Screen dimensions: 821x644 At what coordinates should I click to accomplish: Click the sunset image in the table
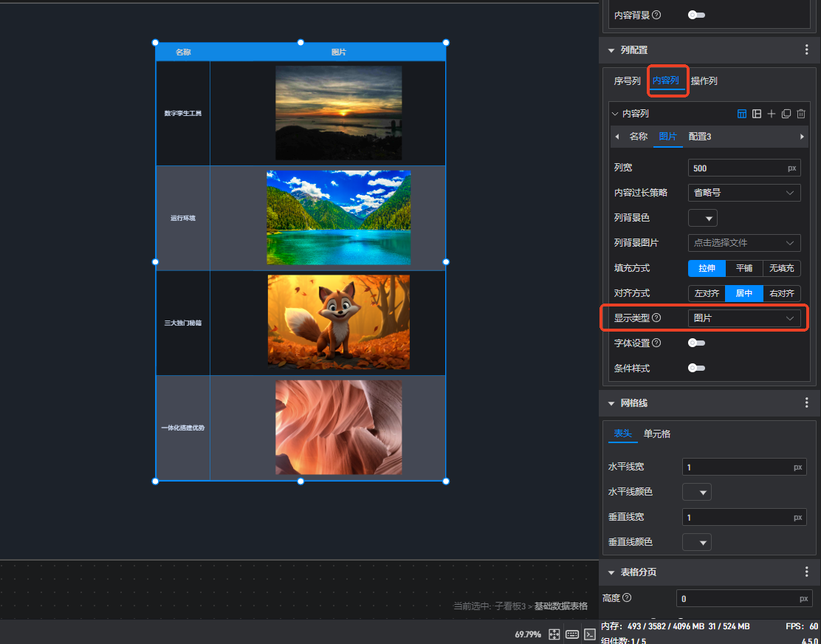pyautogui.click(x=339, y=112)
